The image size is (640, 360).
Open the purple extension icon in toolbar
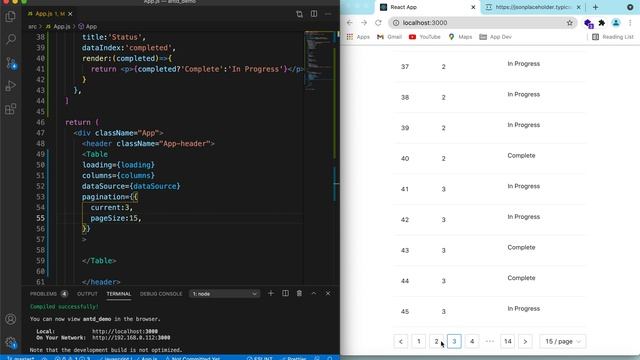pos(588,24)
